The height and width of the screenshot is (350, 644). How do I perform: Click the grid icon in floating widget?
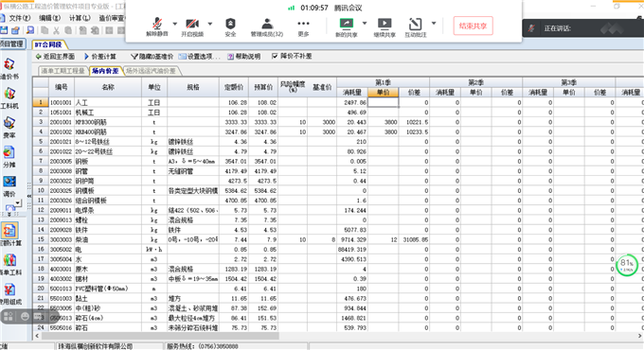point(9,316)
